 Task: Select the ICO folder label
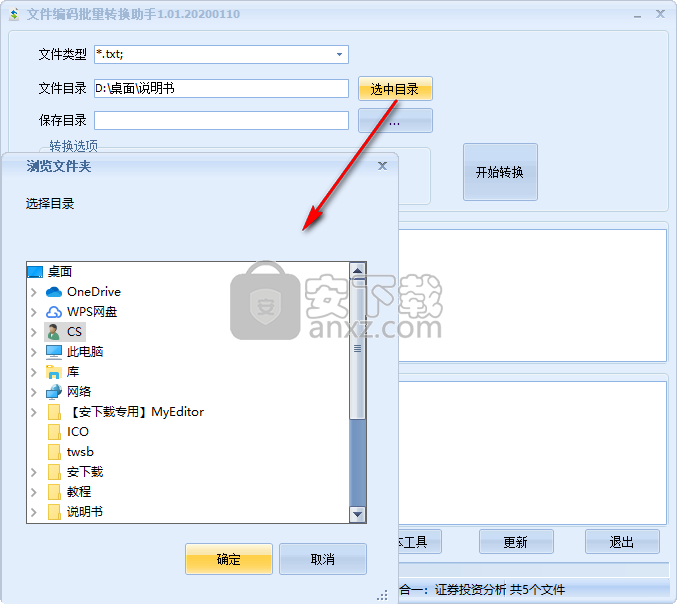tap(78, 432)
